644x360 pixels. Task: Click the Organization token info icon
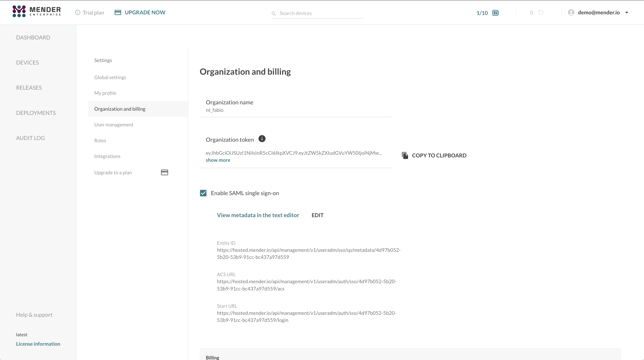[x=262, y=139]
